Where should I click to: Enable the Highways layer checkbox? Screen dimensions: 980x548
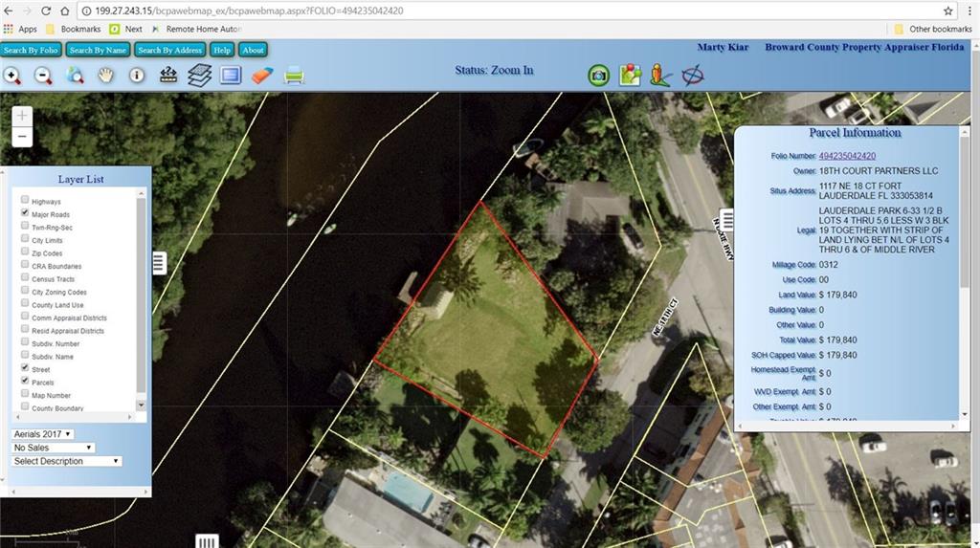pyautogui.click(x=25, y=202)
